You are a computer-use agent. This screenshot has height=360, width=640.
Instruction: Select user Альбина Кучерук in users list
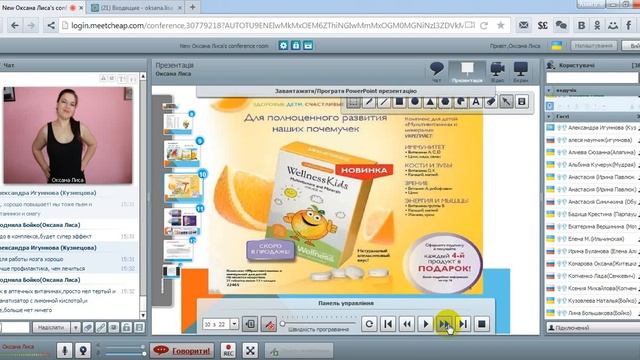(592, 164)
